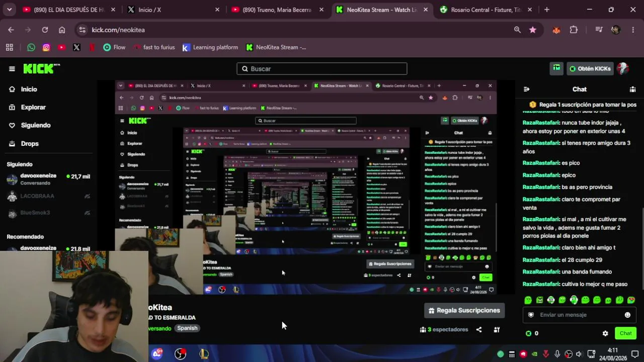Open WhatsApp bookmark
Image resolution: width=644 pixels, height=362 pixels.
point(31,47)
